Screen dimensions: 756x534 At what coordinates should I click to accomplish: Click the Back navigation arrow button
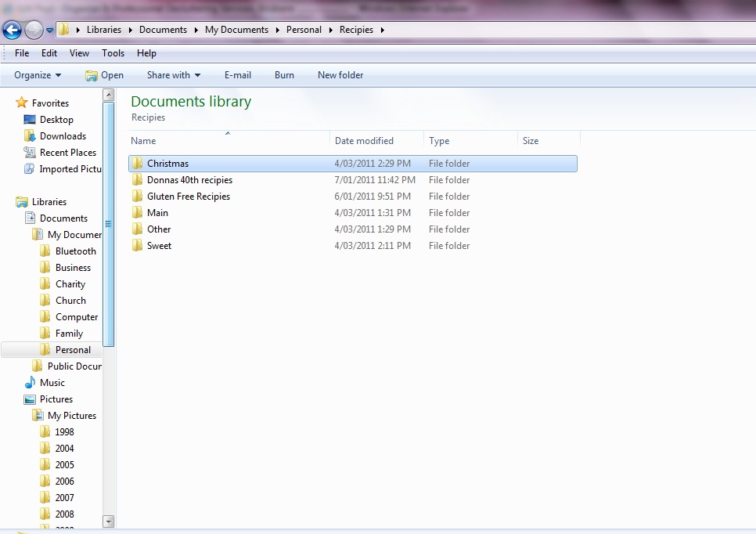coord(12,31)
